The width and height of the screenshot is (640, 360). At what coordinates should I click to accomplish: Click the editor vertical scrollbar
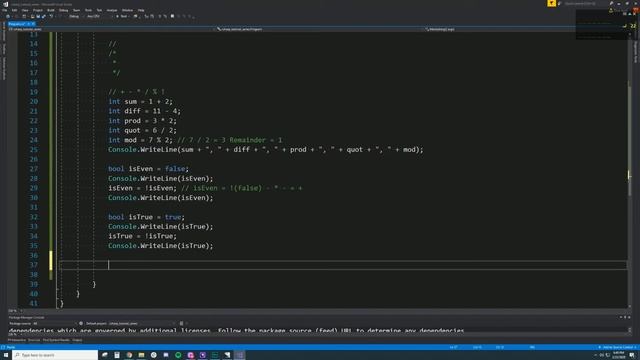click(x=629, y=169)
